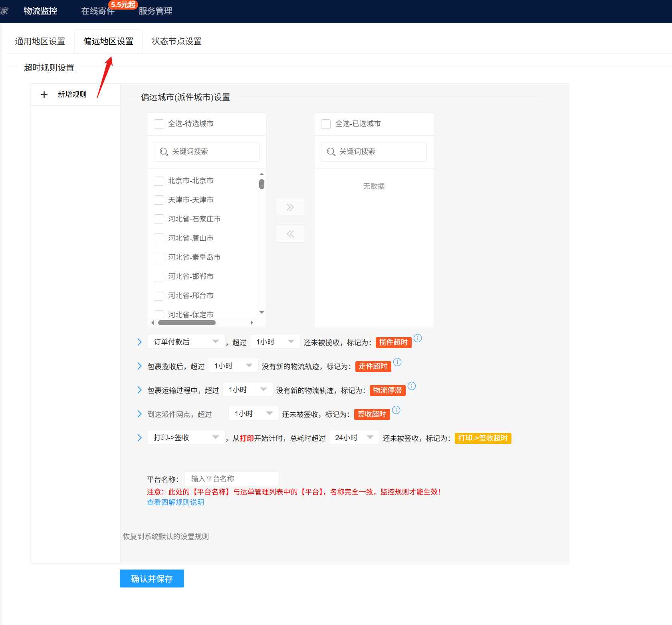Click the horizontal scrollbar of city list
The image size is (672, 625).
187,323
